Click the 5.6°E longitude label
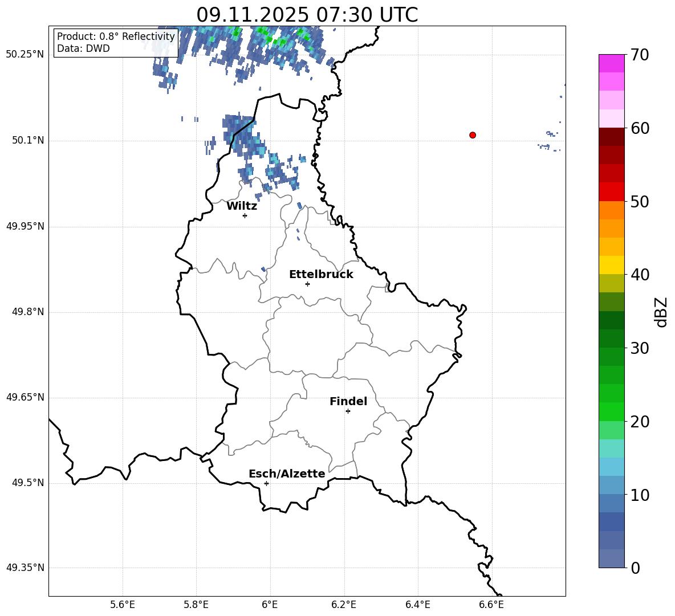Viewport: 675px width, 616px height. coord(123,605)
